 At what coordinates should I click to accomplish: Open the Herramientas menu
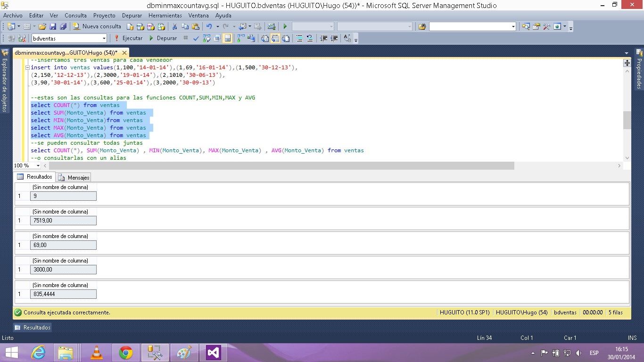(165, 16)
